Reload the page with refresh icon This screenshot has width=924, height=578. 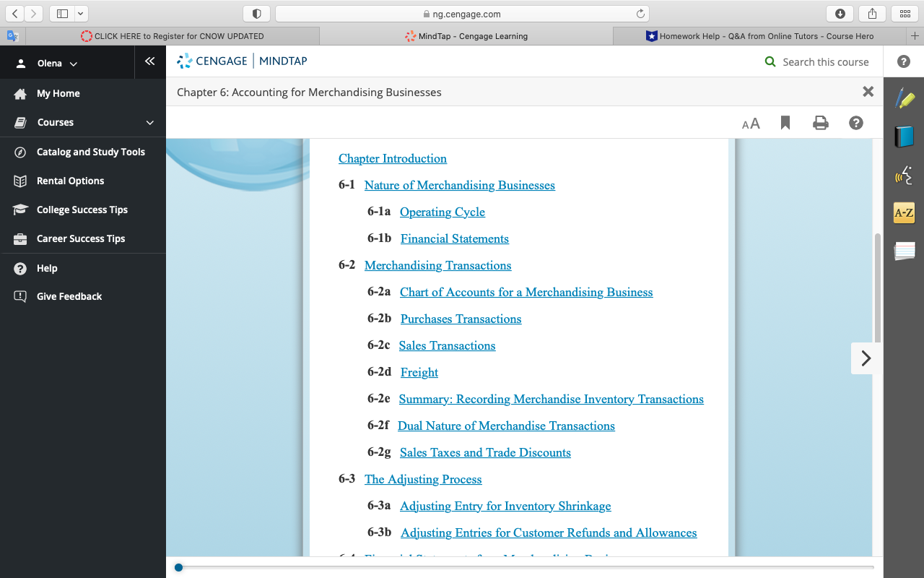pos(640,14)
